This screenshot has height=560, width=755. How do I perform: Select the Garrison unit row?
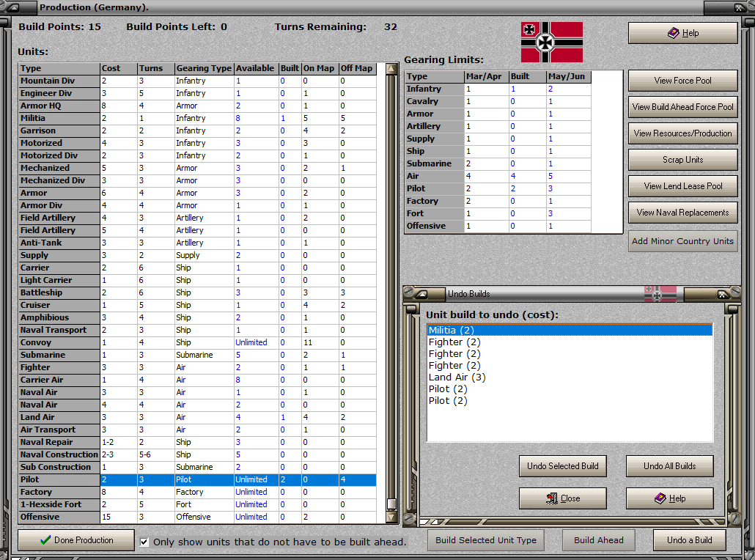(x=197, y=131)
